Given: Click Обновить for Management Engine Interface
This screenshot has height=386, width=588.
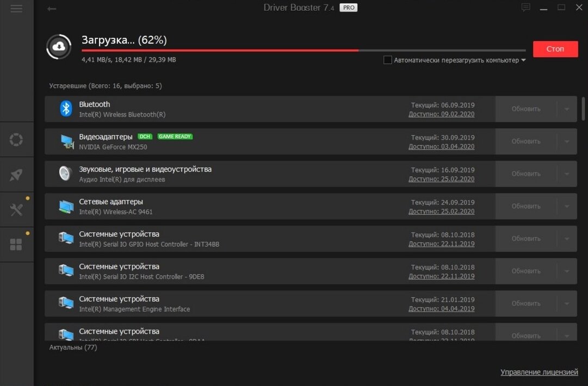Looking at the screenshot, I should pos(526,303).
